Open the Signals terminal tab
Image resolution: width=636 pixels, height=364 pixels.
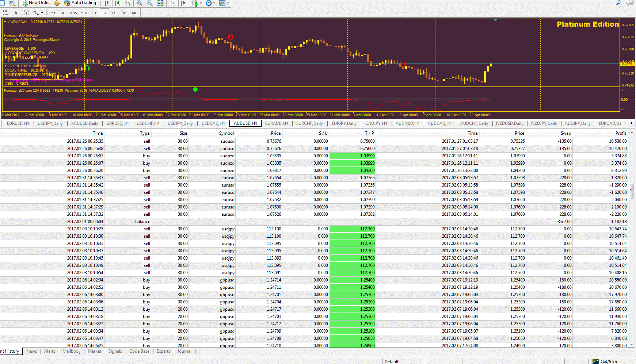(115, 351)
